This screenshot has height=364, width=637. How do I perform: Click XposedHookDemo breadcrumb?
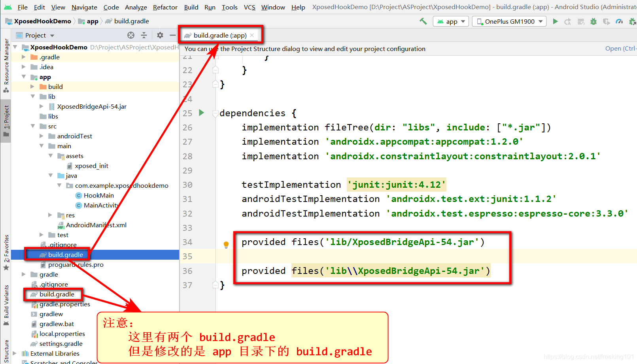[x=38, y=21]
